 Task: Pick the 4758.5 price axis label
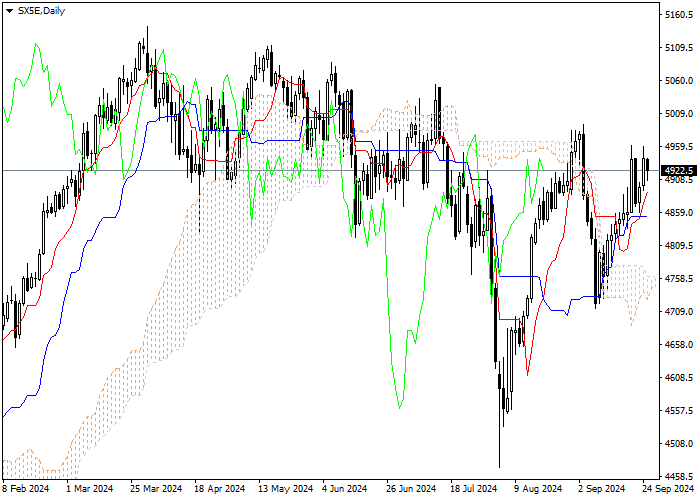(679, 279)
